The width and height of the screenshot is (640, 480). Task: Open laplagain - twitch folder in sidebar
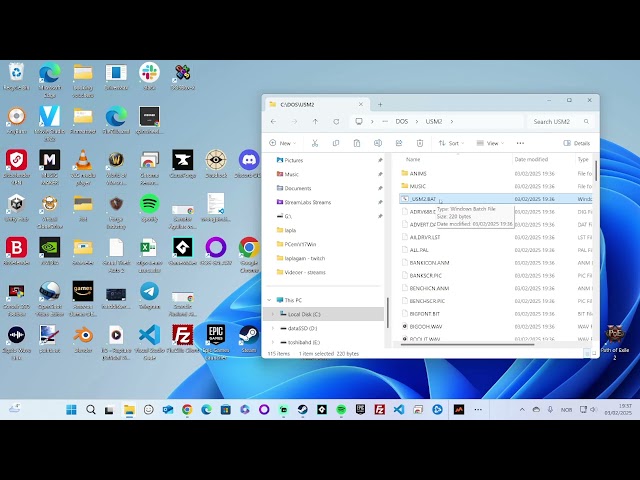[x=304, y=258]
